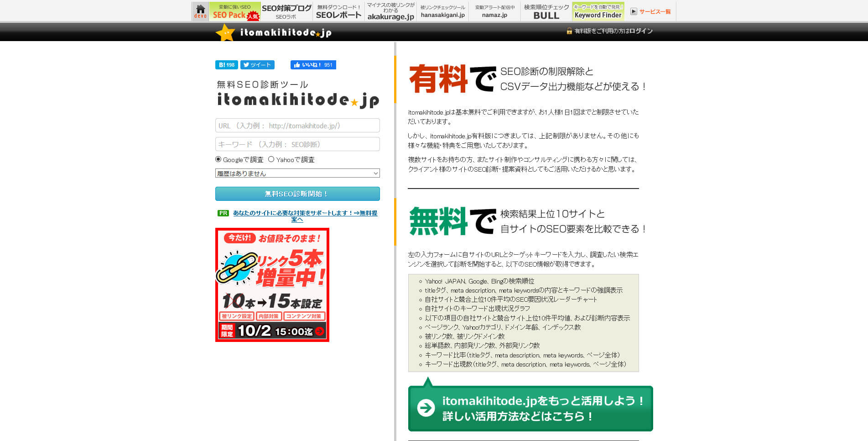This screenshot has height=441, width=868.
Task: Click the Facebook いいね! like button
Action: pyautogui.click(x=313, y=65)
